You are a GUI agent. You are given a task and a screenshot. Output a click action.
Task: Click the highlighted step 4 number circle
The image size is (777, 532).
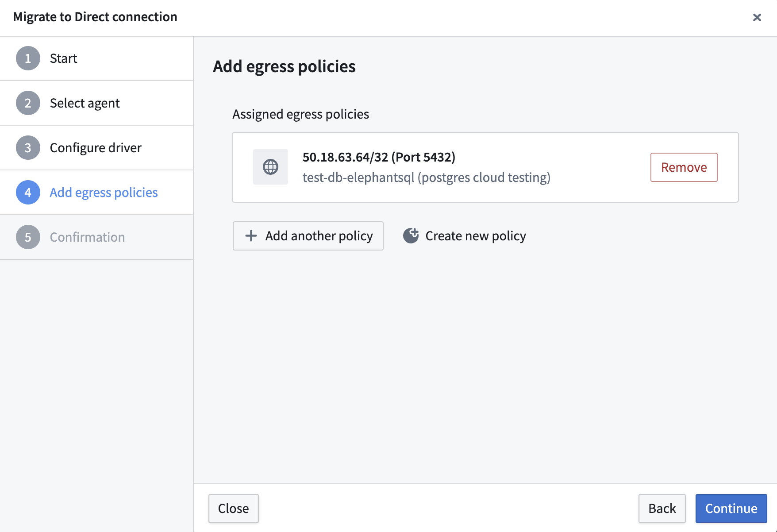click(x=28, y=193)
